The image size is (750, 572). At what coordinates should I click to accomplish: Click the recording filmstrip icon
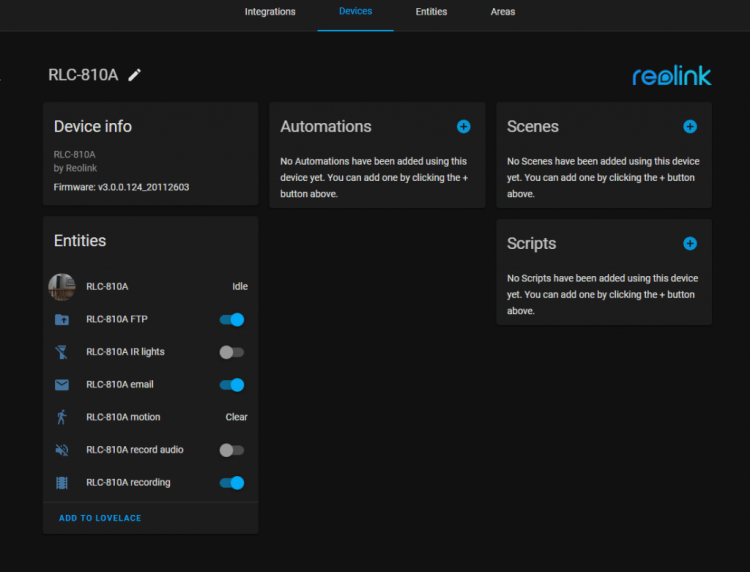62,483
